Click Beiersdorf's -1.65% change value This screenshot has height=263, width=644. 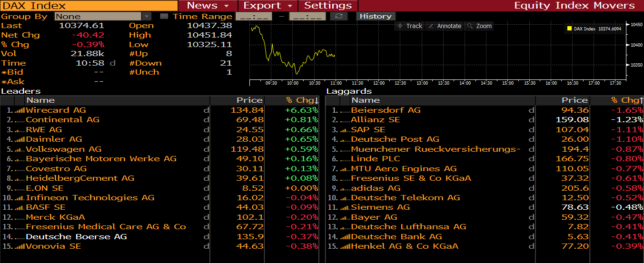pos(627,110)
